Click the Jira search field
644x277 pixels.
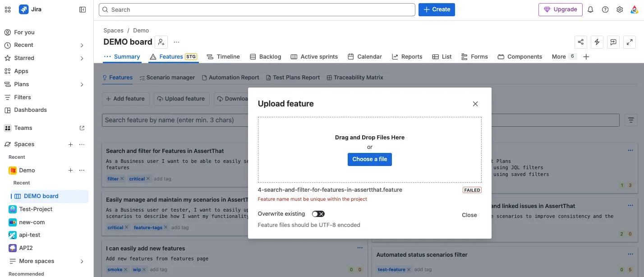[257, 9]
